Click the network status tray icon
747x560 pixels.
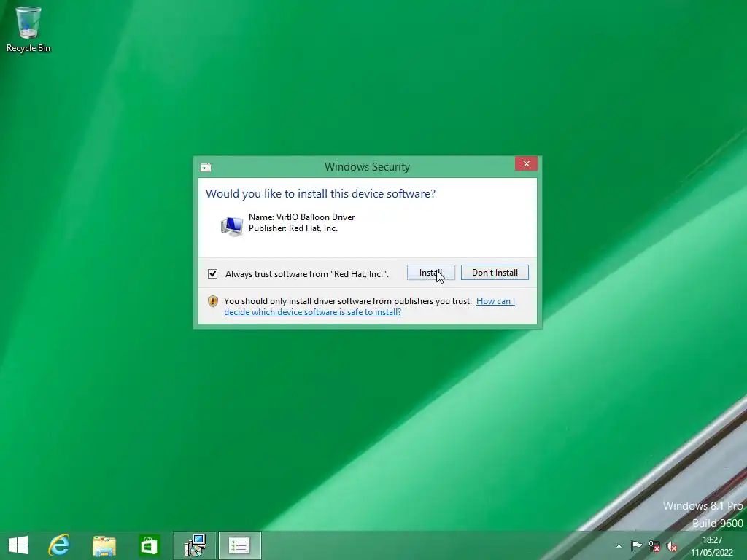tap(654, 546)
